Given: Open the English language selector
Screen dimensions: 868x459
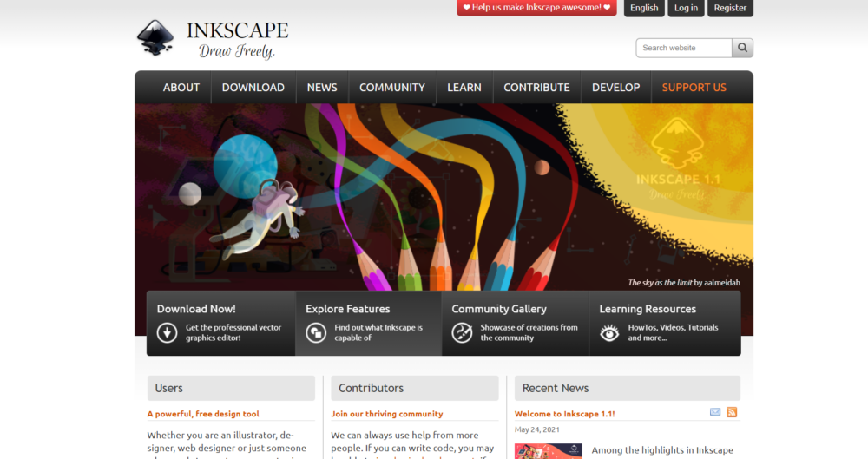Looking at the screenshot, I should pyautogui.click(x=644, y=8).
